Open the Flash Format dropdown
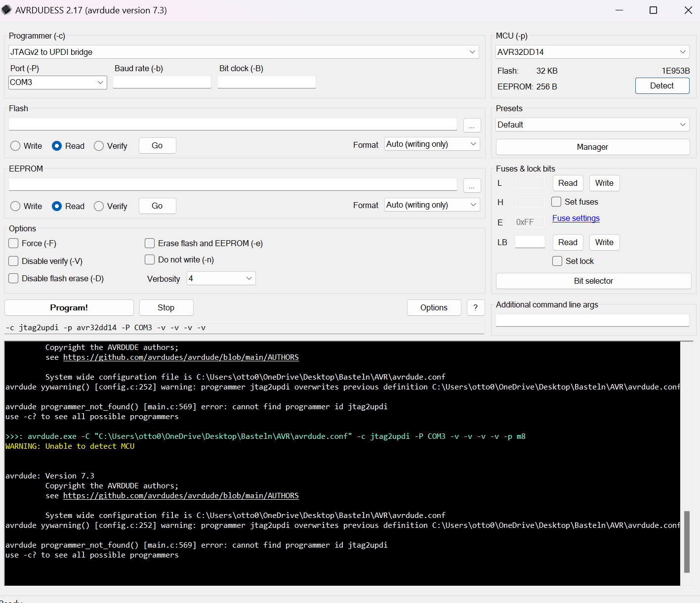 tap(432, 144)
